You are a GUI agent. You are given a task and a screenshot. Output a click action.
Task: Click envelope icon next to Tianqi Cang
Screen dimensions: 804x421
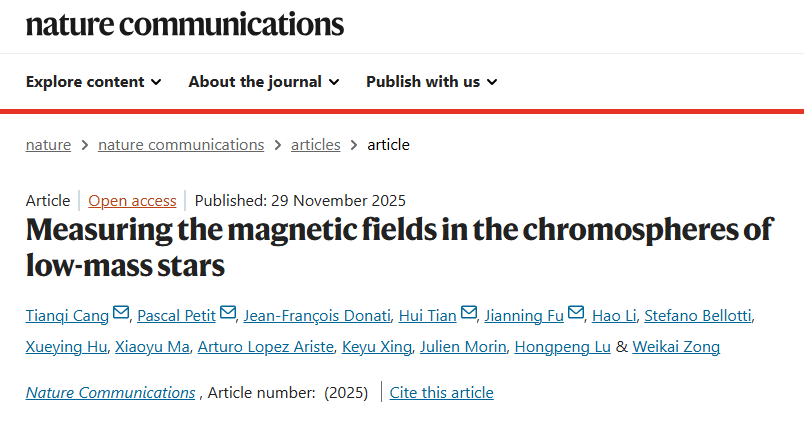(121, 314)
